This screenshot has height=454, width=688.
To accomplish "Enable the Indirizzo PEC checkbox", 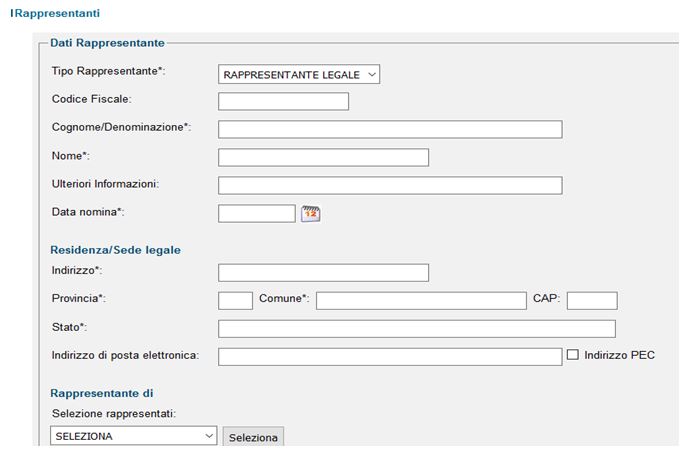I will click(573, 354).
